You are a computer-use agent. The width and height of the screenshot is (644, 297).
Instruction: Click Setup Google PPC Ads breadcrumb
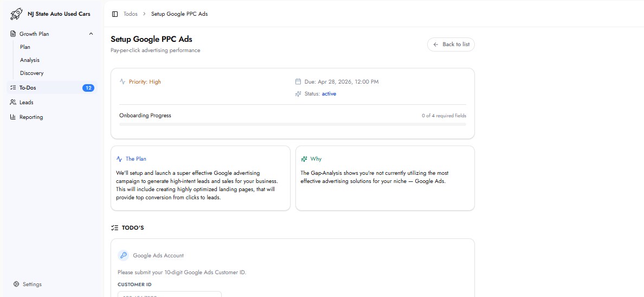(x=179, y=14)
